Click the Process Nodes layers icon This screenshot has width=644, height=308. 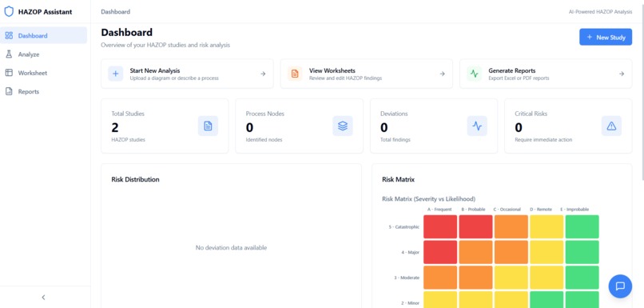coord(343,126)
